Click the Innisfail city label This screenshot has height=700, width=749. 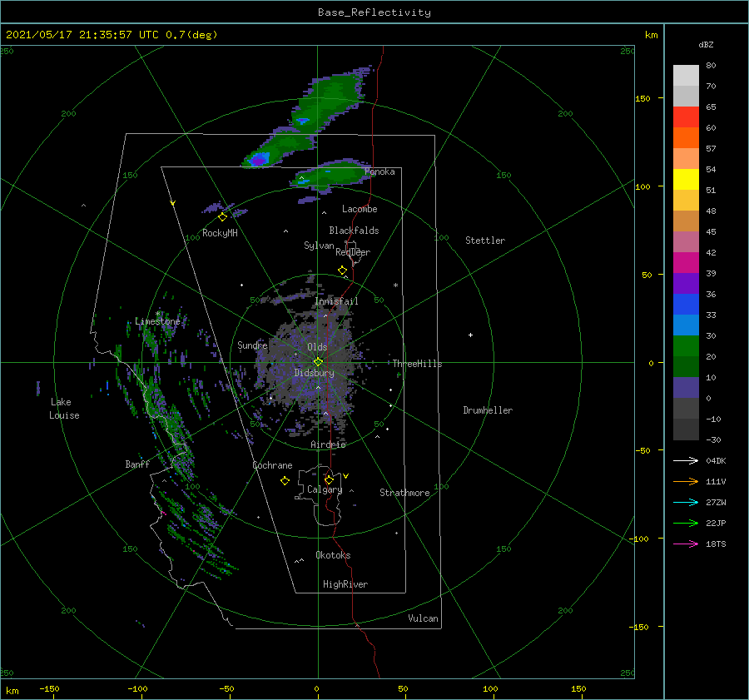tap(336, 301)
